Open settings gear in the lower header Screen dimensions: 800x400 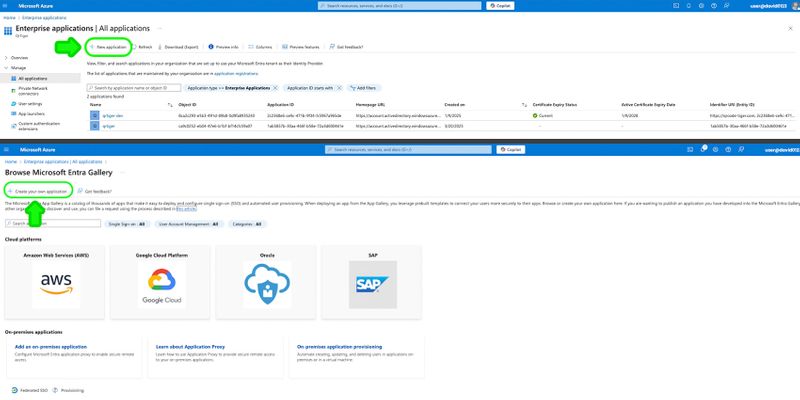pyautogui.click(x=715, y=149)
